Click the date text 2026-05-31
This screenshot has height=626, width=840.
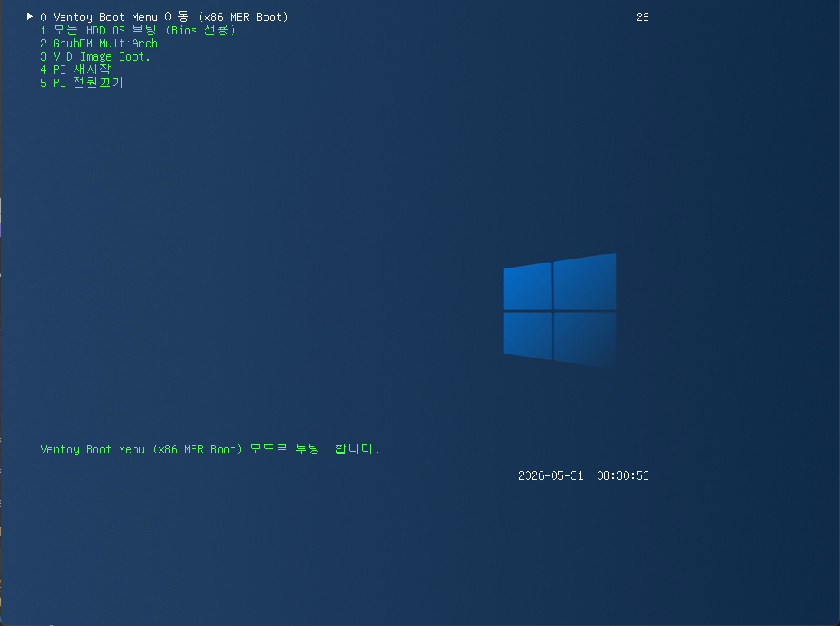click(551, 475)
